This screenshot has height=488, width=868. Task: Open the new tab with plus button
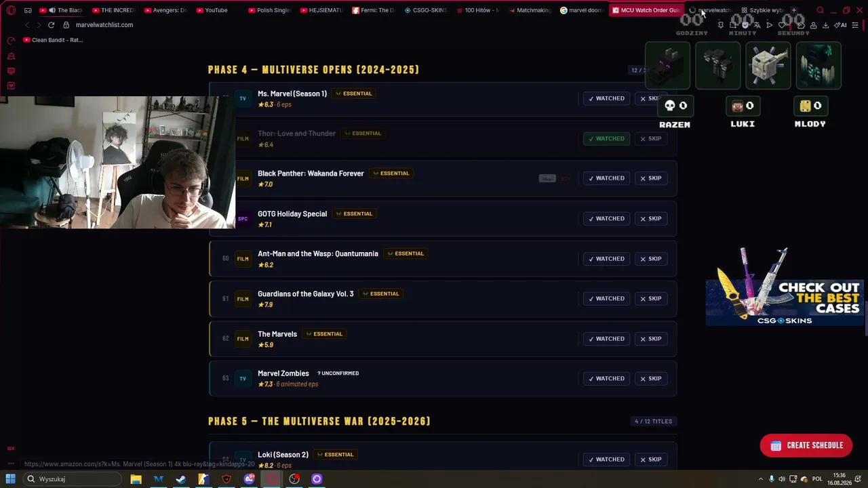pyautogui.click(x=793, y=10)
